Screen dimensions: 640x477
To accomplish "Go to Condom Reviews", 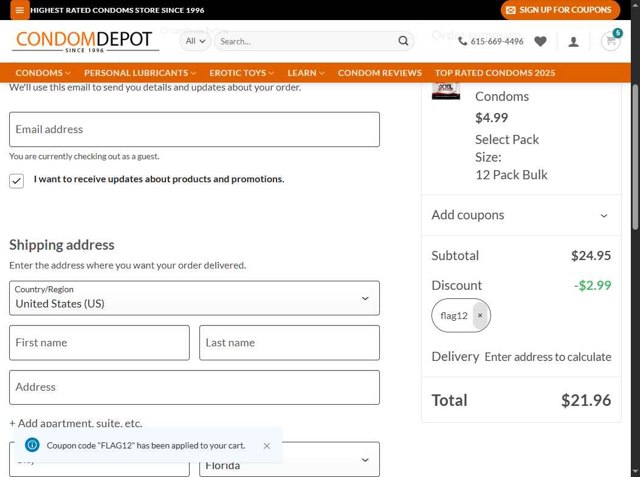I will (380, 73).
